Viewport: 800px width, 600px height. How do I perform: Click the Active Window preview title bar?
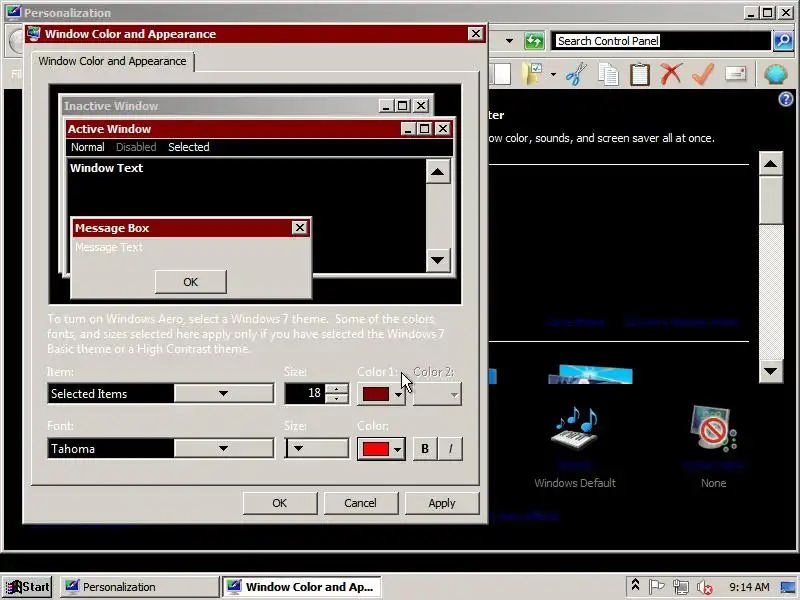pyautogui.click(x=259, y=129)
